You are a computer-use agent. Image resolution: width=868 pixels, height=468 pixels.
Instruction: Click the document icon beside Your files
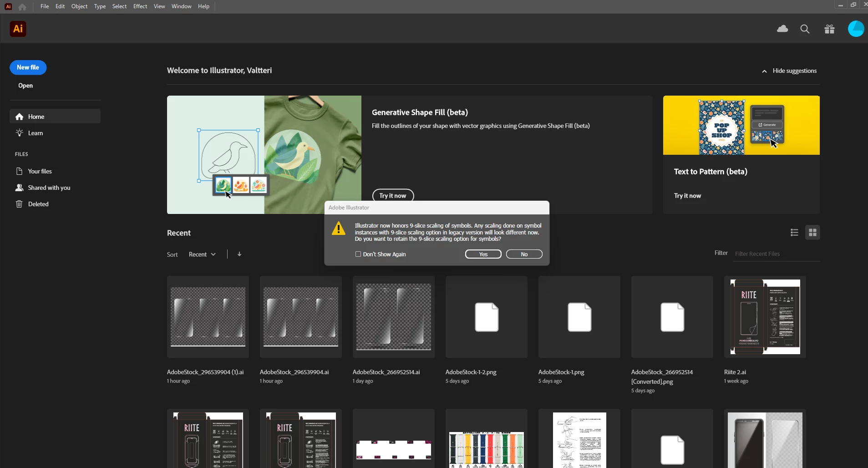coord(19,171)
